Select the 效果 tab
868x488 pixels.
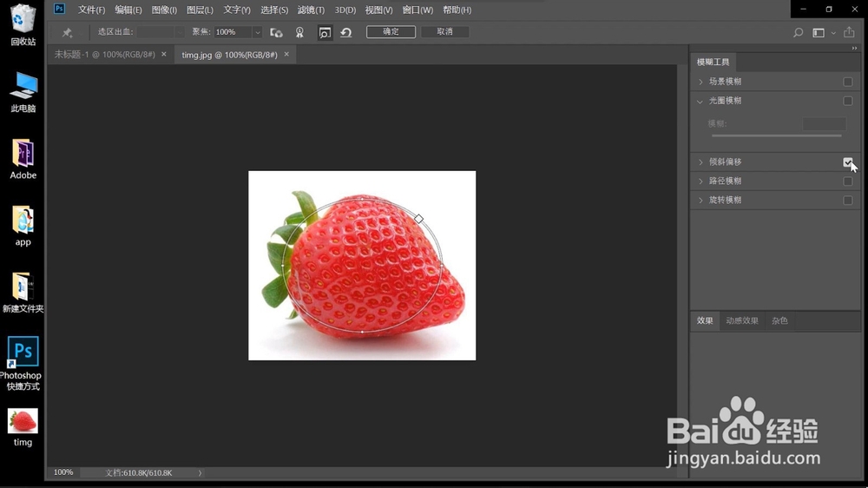pyautogui.click(x=705, y=320)
